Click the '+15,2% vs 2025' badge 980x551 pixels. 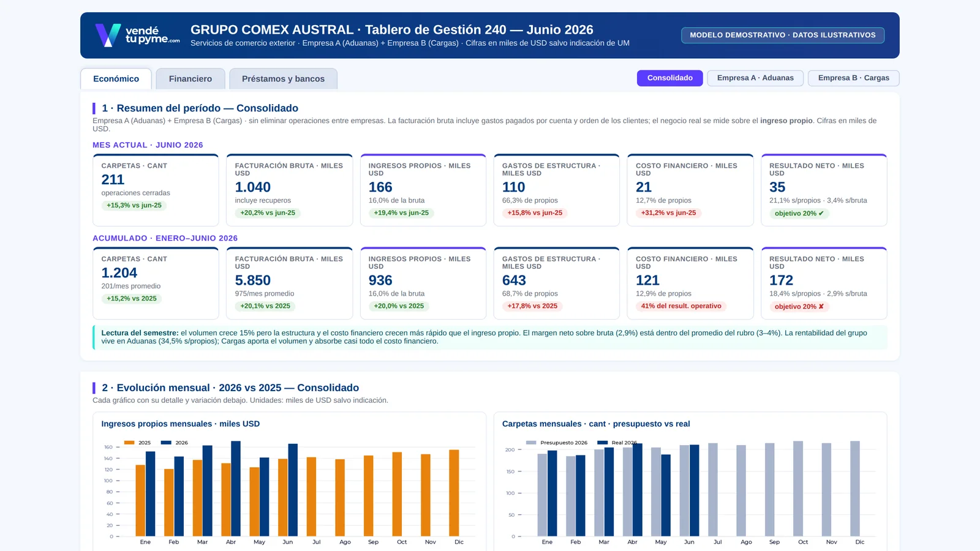[x=132, y=299]
